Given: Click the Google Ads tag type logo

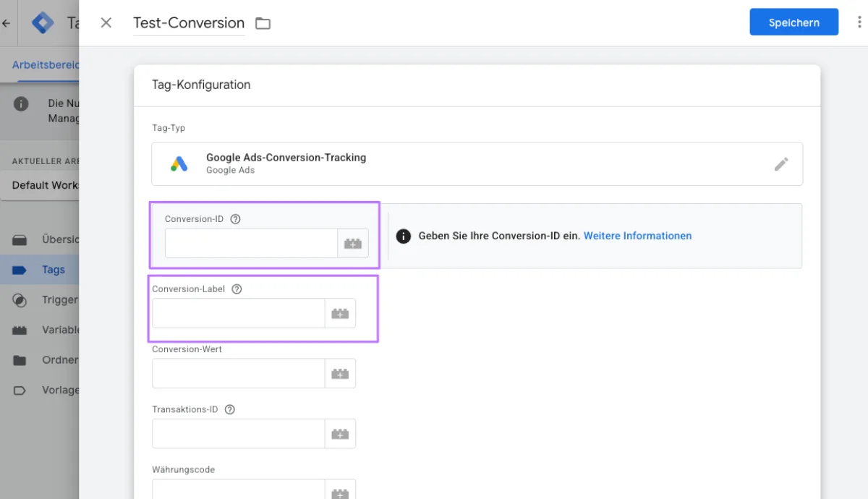Looking at the screenshot, I should [179, 163].
